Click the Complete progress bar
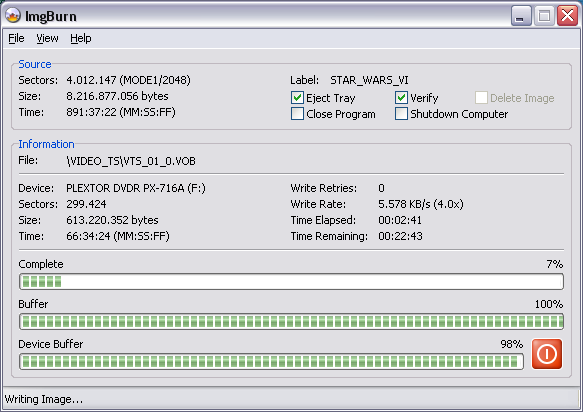 pyautogui.click(x=292, y=281)
